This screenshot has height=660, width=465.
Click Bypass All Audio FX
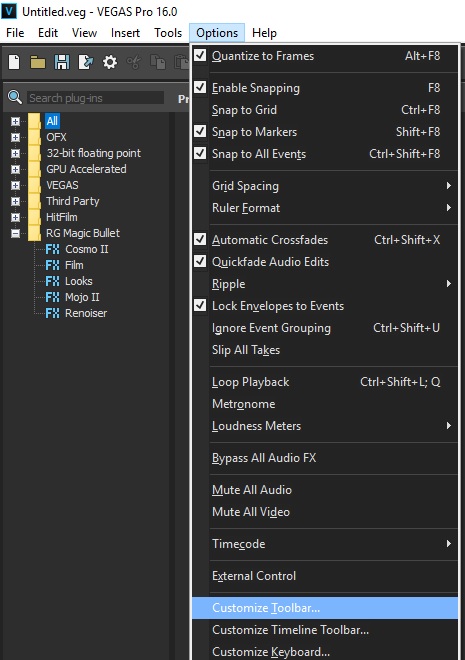(x=325, y=458)
